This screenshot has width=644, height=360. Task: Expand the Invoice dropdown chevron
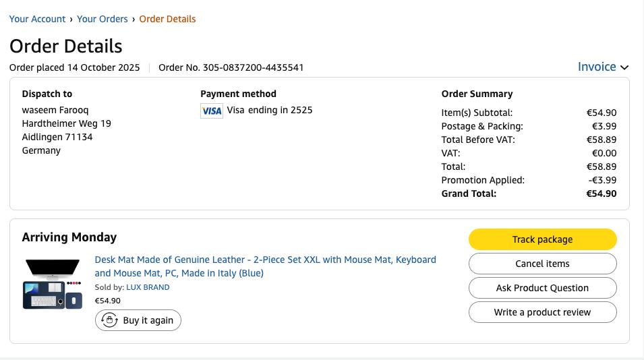[x=624, y=67]
